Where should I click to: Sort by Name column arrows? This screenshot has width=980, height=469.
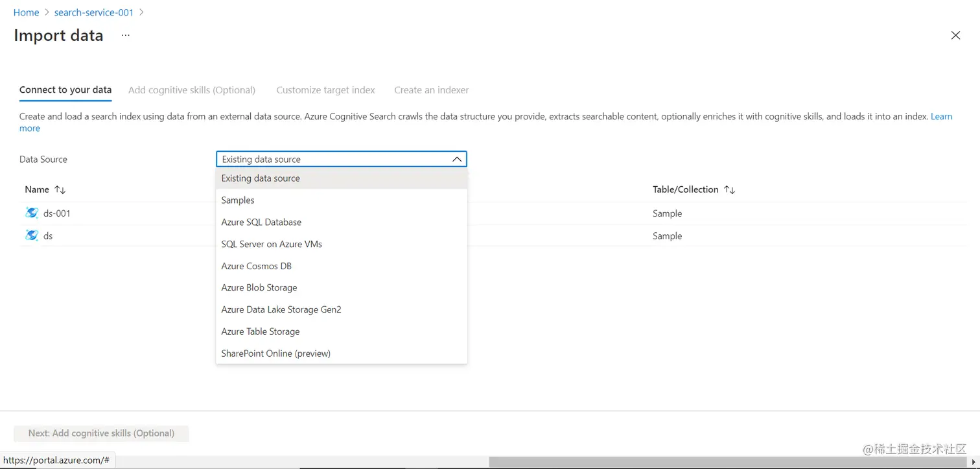[60, 189]
